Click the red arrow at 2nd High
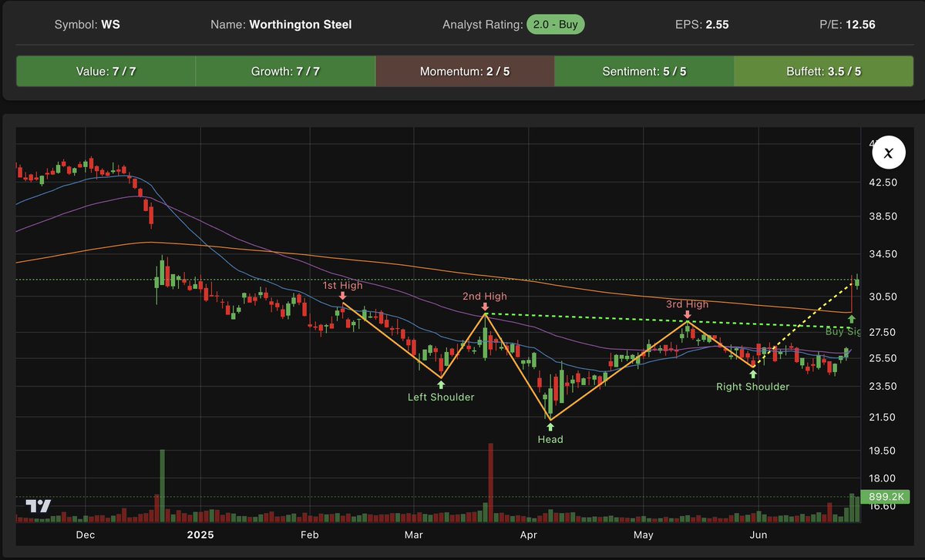 tap(485, 306)
